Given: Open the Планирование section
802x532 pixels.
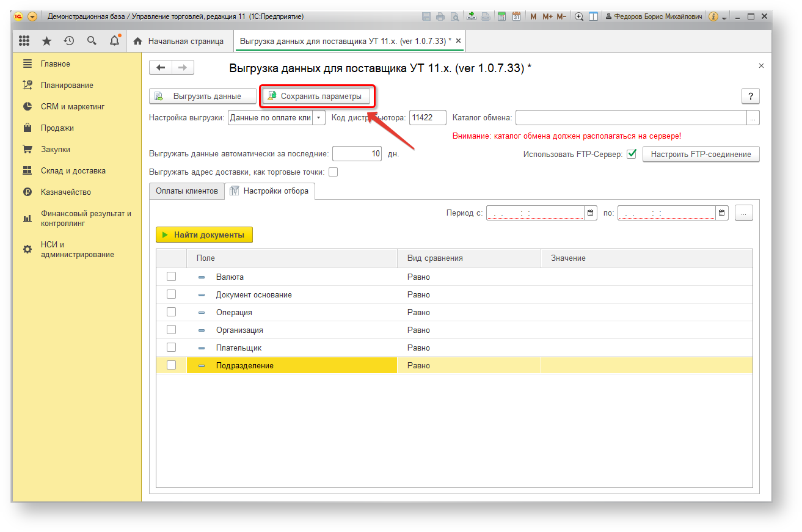Looking at the screenshot, I should (x=67, y=86).
